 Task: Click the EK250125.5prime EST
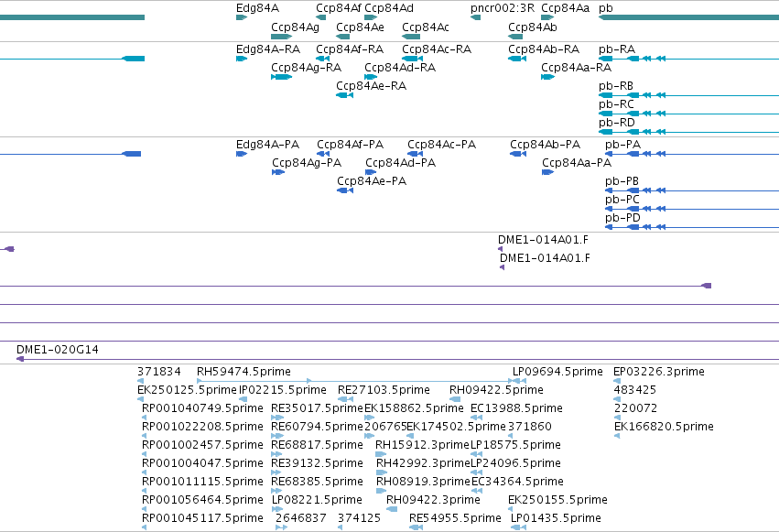140,399
